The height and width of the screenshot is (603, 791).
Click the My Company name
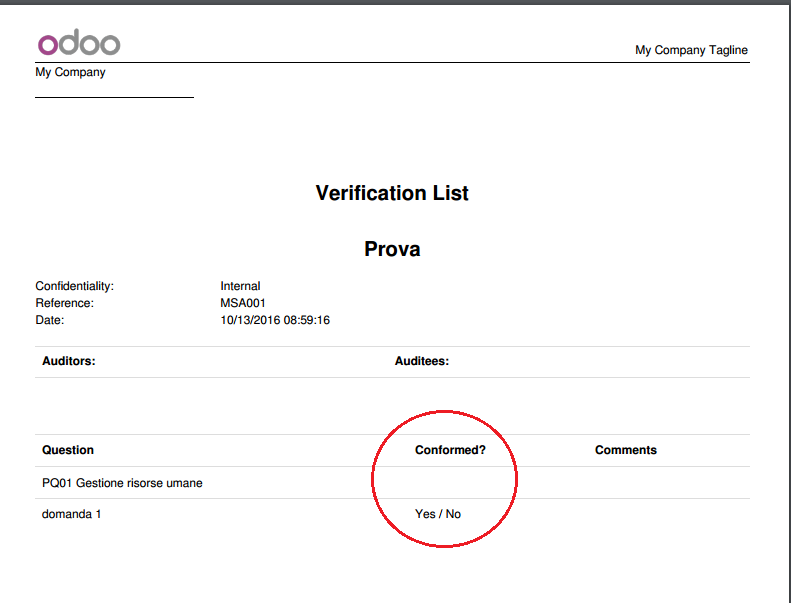[70, 72]
